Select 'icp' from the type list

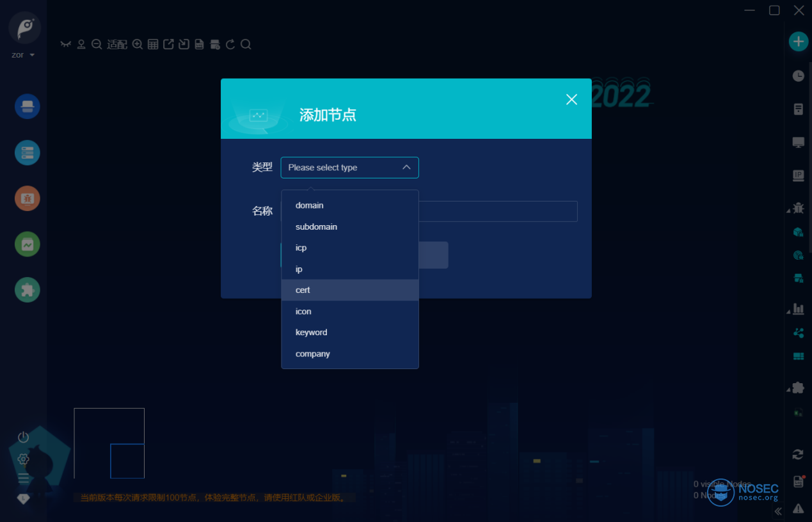[x=350, y=248]
